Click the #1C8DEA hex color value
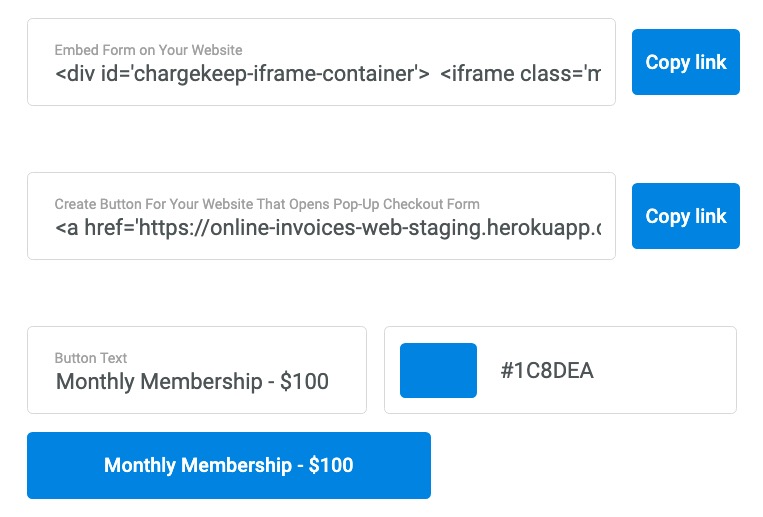The width and height of the screenshot is (763, 517). tap(546, 370)
